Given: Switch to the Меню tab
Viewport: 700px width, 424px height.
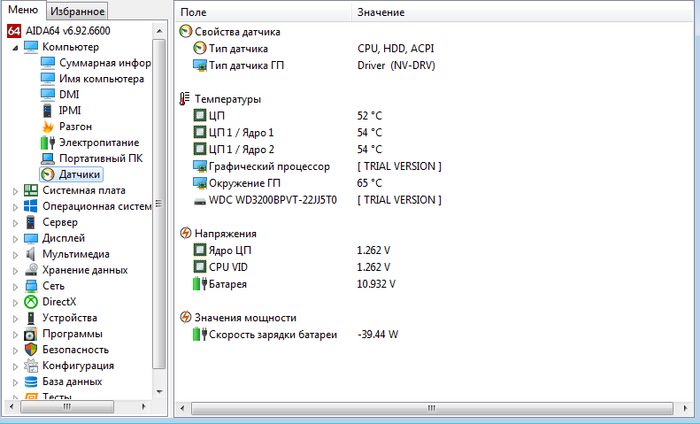Looking at the screenshot, I should click(x=23, y=10).
